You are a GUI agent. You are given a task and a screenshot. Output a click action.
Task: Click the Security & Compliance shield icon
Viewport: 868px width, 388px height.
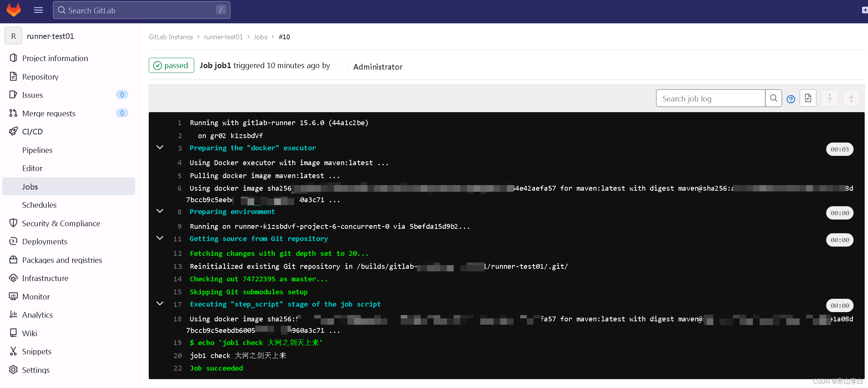[13, 223]
